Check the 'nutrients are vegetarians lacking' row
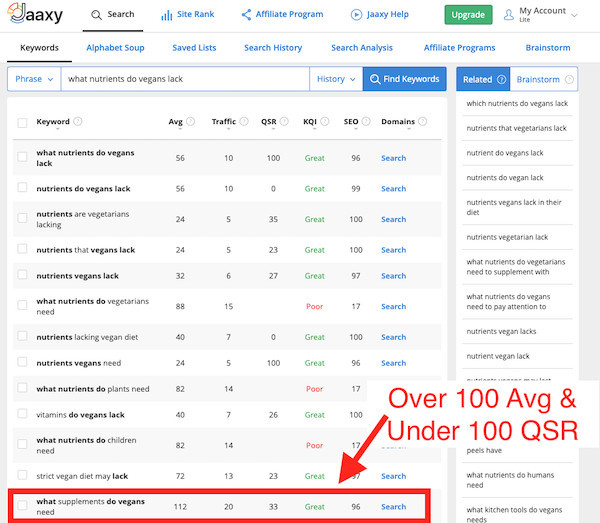600x523 pixels. [22, 218]
